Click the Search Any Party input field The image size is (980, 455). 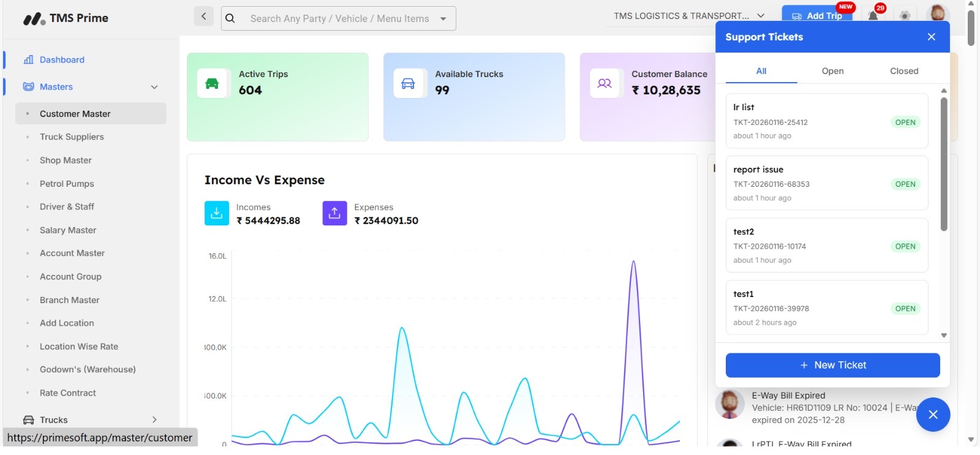(339, 19)
